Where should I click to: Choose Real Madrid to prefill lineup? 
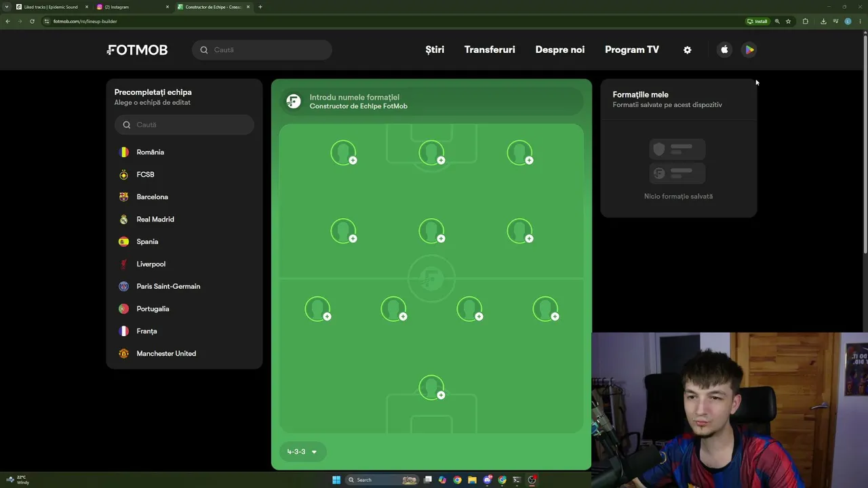(184, 220)
